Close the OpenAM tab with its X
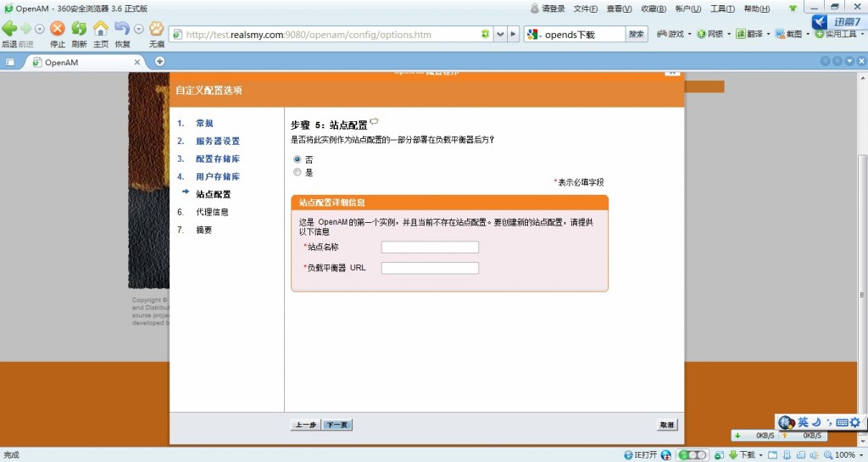Image resolution: width=868 pixels, height=462 pixels. (x=137, y=62)
